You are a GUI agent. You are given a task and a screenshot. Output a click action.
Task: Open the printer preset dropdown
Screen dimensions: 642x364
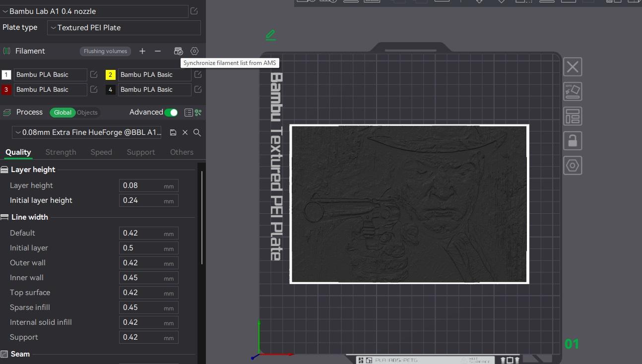pos(94,11)
